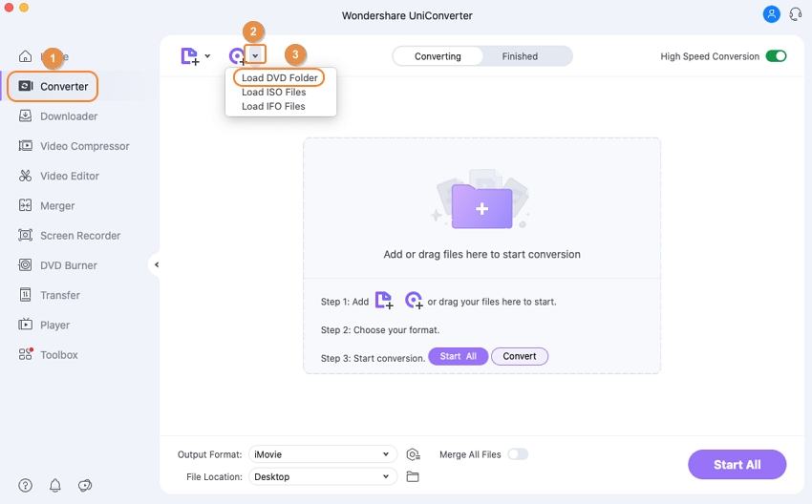
Task: Expand the Load DVD dropdown arrow
Action: click(255, 55)
